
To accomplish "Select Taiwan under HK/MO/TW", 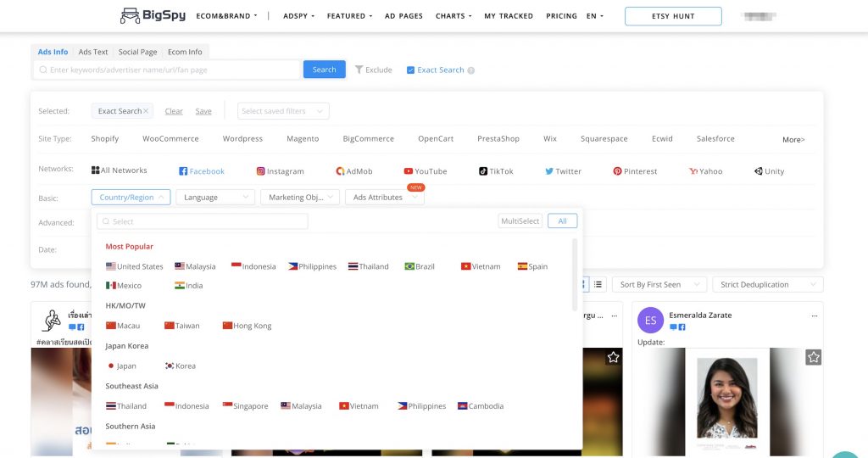I will click(181, 326).
